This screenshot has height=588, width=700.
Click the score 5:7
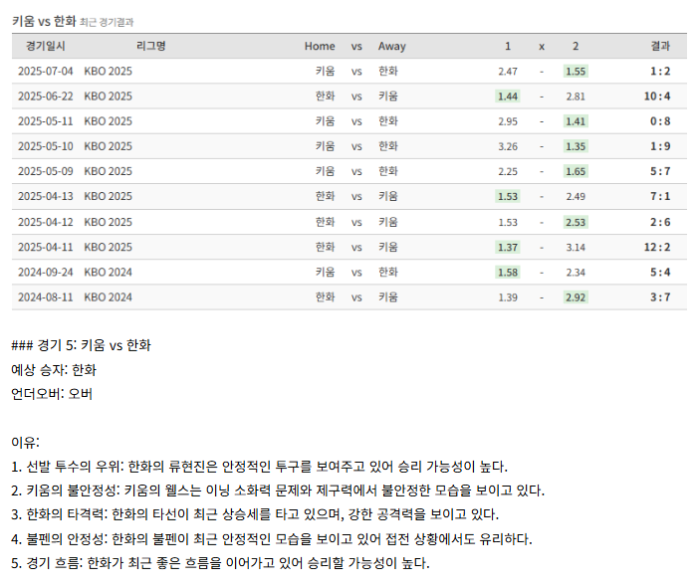click(x=660, y=171)
